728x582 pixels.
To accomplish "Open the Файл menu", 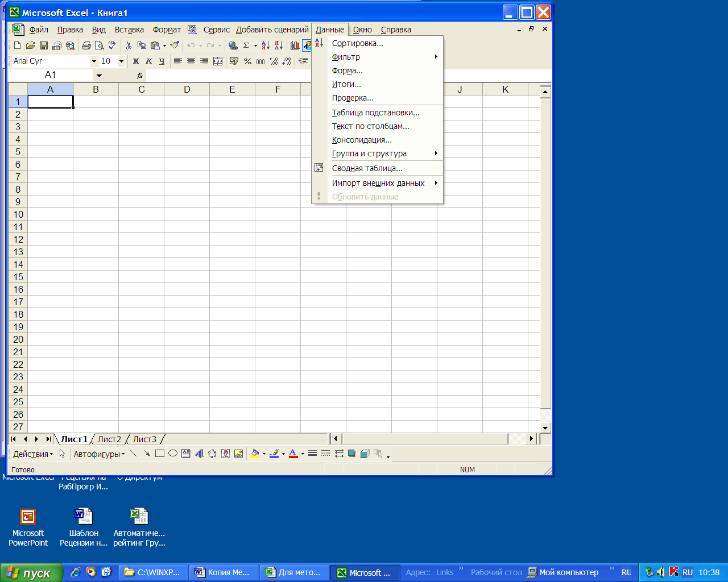I will 39,30.
